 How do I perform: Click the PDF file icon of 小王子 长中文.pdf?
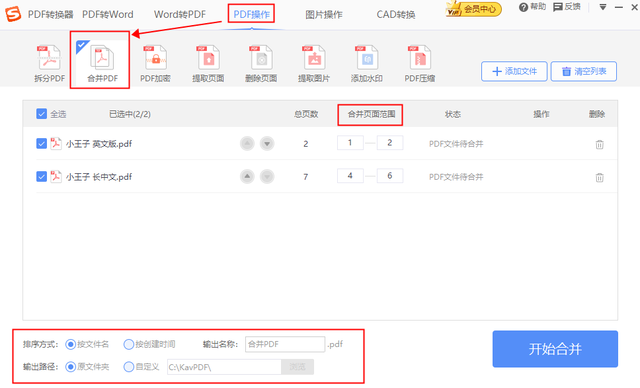(56, 177)
